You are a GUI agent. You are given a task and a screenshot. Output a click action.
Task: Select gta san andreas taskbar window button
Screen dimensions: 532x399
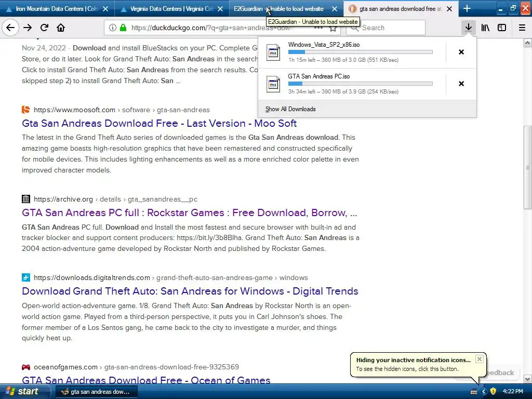(x=96, y=392)
